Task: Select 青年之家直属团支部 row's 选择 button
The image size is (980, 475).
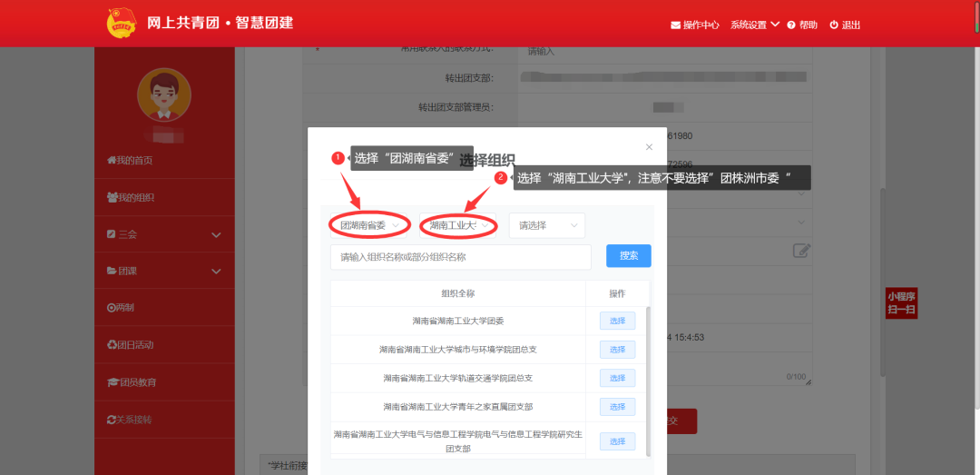Action: (x=618, y=407)
